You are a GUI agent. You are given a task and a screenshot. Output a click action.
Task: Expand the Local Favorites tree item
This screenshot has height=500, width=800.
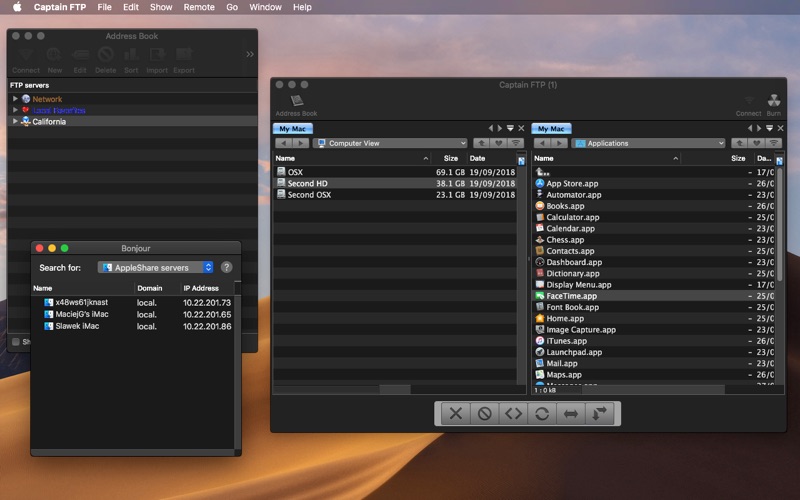(x=15, y=110)
